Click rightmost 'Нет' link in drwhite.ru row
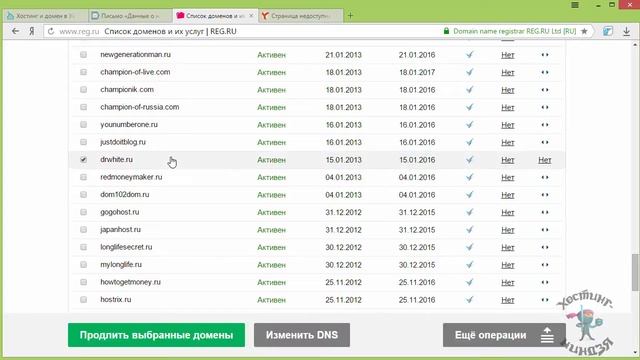 (544, 160)
